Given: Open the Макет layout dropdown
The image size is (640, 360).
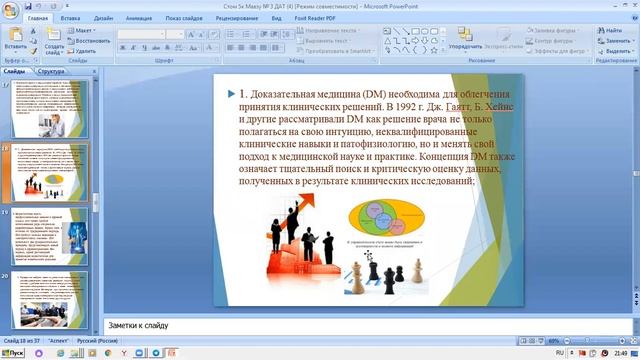Looking at the screenshot, I should point(81,31).
